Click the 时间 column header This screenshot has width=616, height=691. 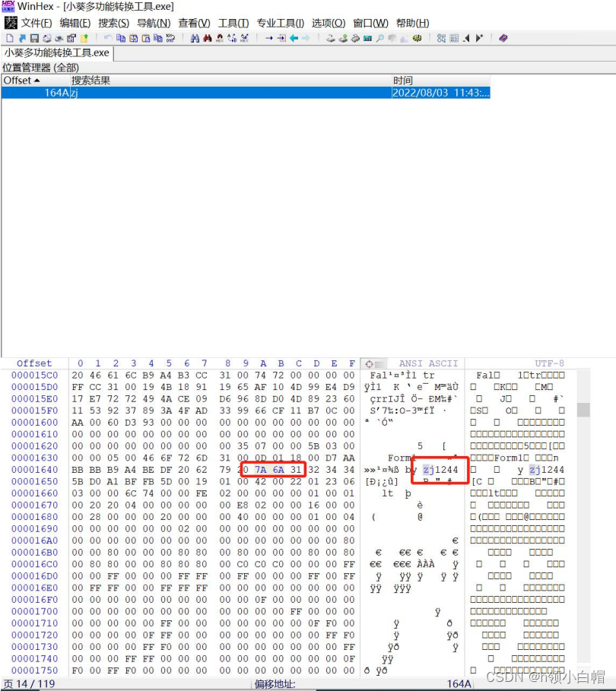(x=441, y=81)
